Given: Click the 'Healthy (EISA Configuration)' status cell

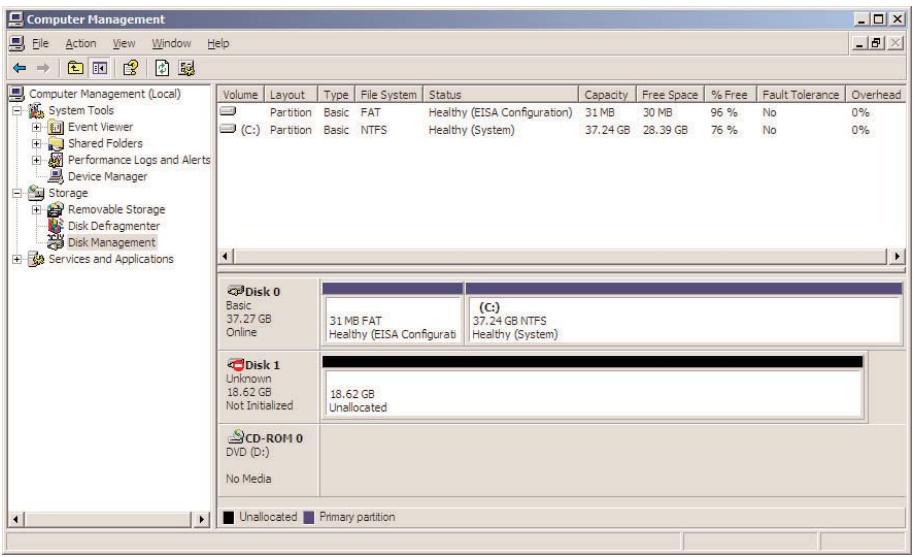Looking at the screenshot, I should [x=500, y=112].
